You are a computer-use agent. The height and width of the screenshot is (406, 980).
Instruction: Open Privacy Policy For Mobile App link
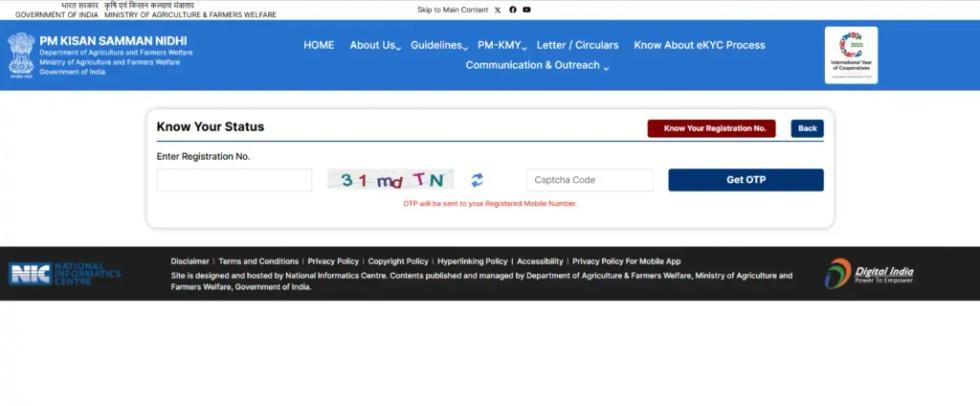click(626, 261)
